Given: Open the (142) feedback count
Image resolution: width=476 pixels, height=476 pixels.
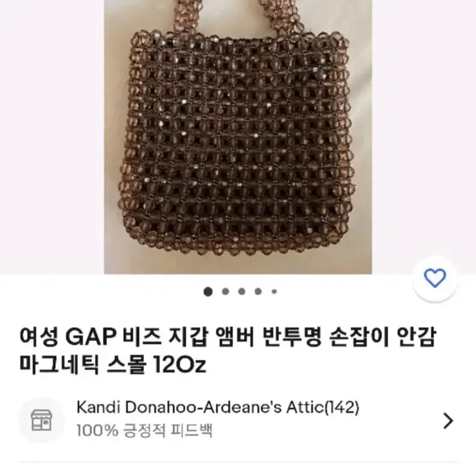Looking at the screenshot, I should (x=342, y=407).
